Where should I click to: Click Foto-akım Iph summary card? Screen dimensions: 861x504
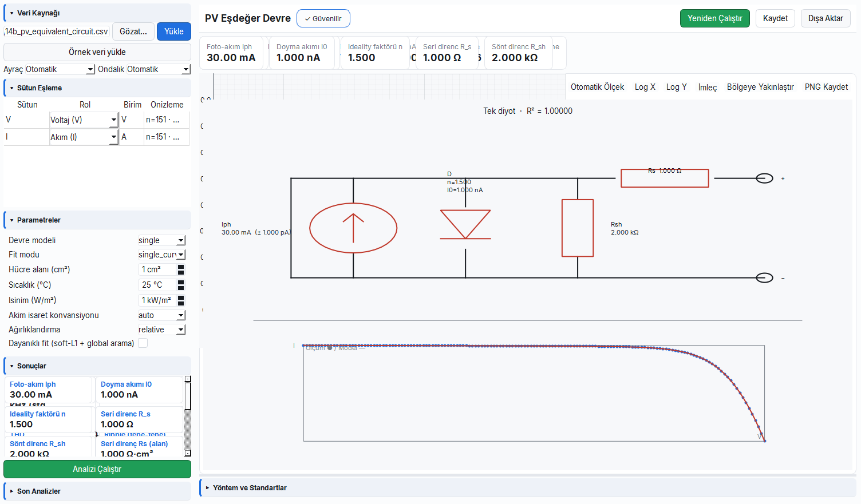tap(231, 53)
